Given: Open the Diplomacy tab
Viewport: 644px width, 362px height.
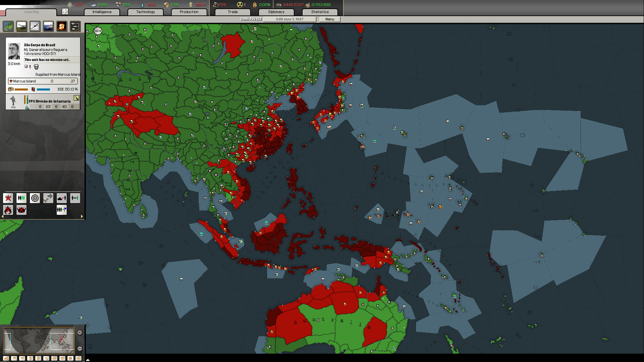Looking at the screenshot, I should (x=276, y=12).
